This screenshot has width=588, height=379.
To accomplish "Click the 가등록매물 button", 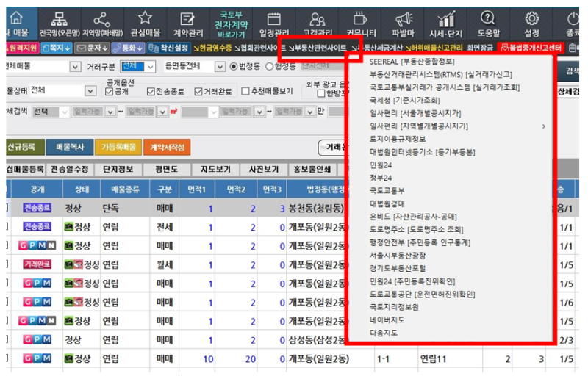I will coord(118,147).
